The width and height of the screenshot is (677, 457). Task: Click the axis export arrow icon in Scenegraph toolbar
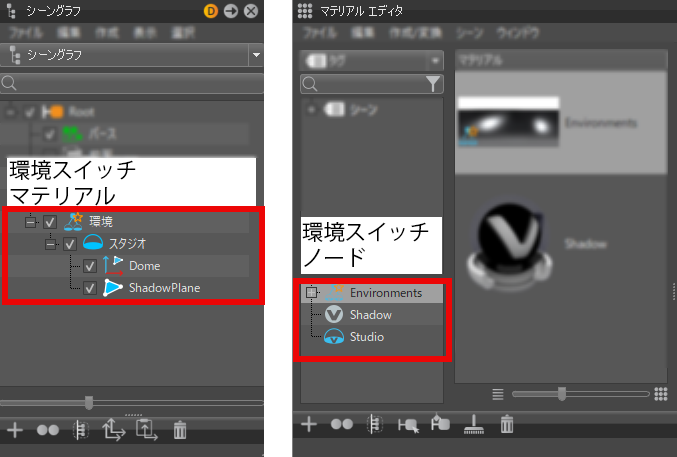click(x=113, y=430)
